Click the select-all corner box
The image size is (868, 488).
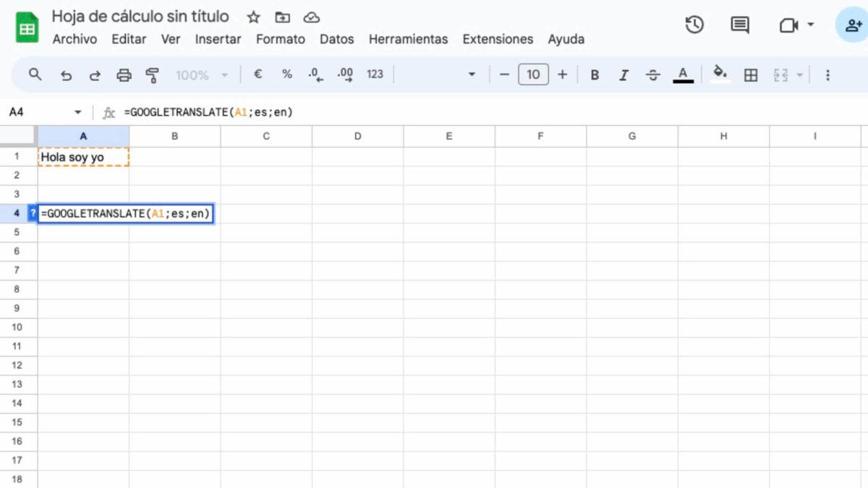click(17, 136)
